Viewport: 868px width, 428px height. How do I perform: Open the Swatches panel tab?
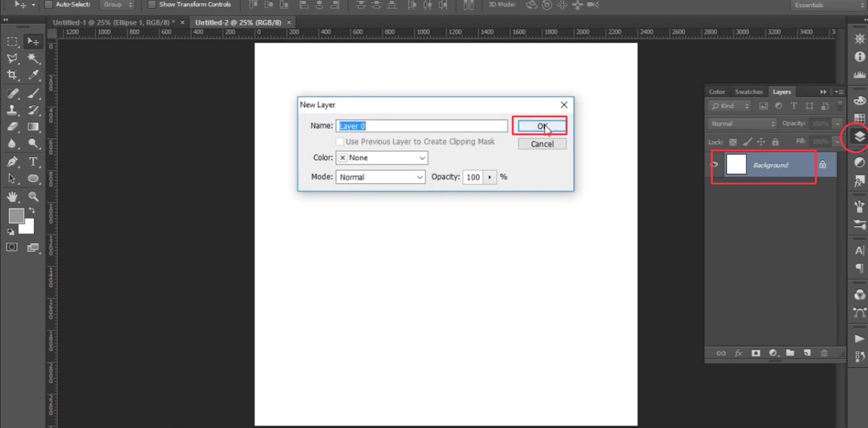pos(748,92)
